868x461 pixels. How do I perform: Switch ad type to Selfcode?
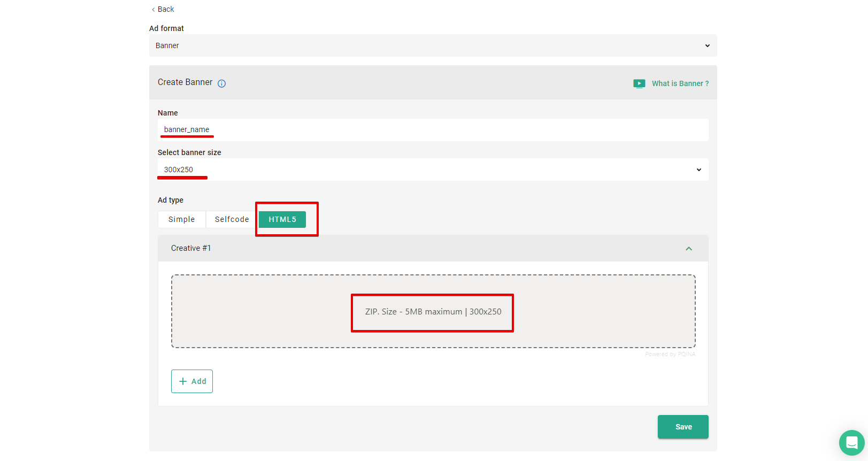click(232, 219)
